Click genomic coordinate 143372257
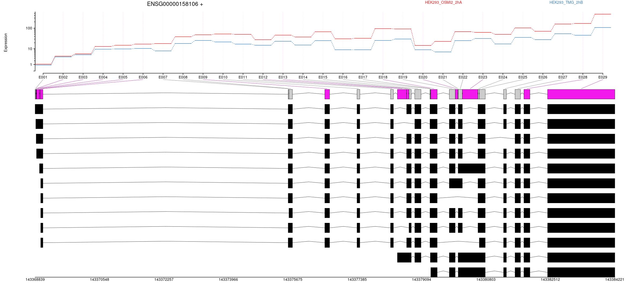The image size is (644, 284). point(164,279)
